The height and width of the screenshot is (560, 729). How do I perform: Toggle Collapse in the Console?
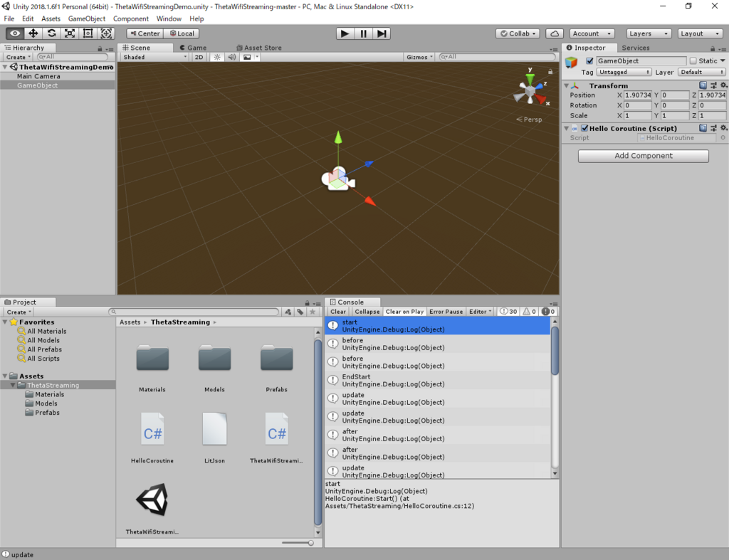click(x=367, y=312)
